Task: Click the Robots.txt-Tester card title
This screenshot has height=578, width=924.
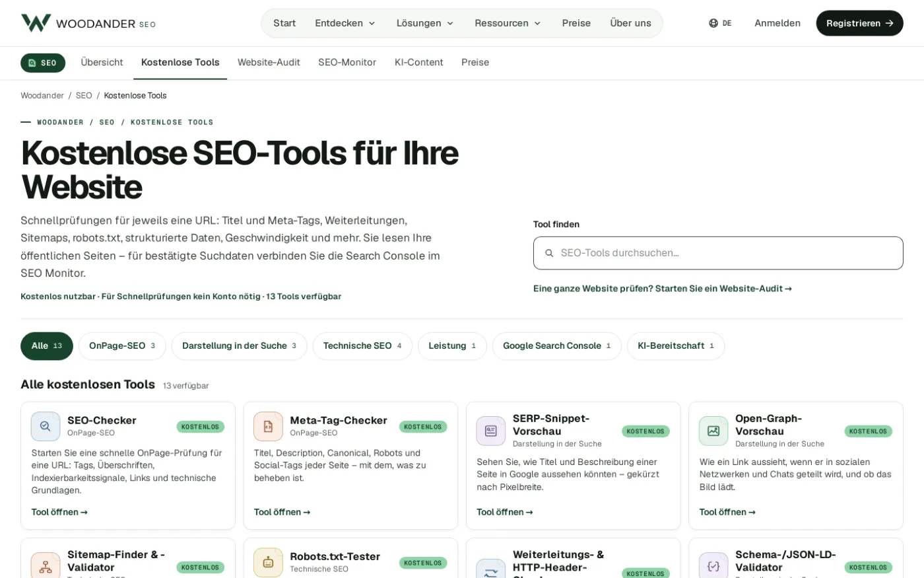Action: [x=335, y=557]
